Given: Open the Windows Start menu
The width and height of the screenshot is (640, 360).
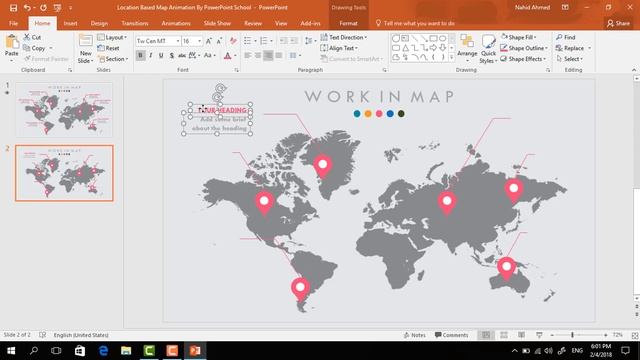Looking at the screenshot, I should point(11,350).
